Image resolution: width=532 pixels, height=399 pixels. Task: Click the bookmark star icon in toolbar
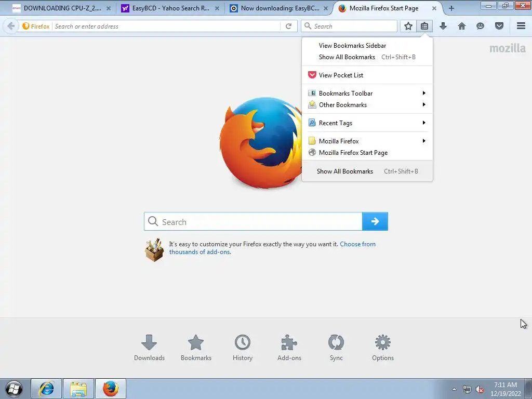pos(408,26)
